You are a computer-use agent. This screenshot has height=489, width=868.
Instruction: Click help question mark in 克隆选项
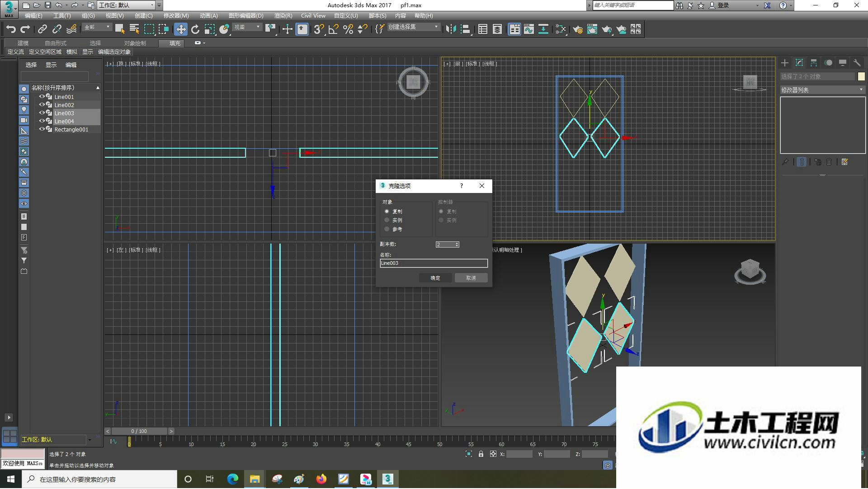coord(461,186)
